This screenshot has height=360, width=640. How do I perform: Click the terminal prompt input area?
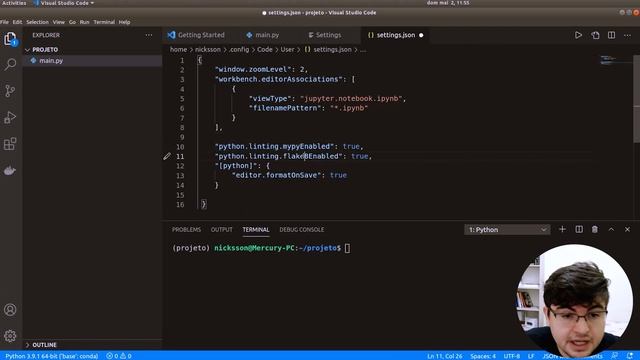tap(347, 248)
